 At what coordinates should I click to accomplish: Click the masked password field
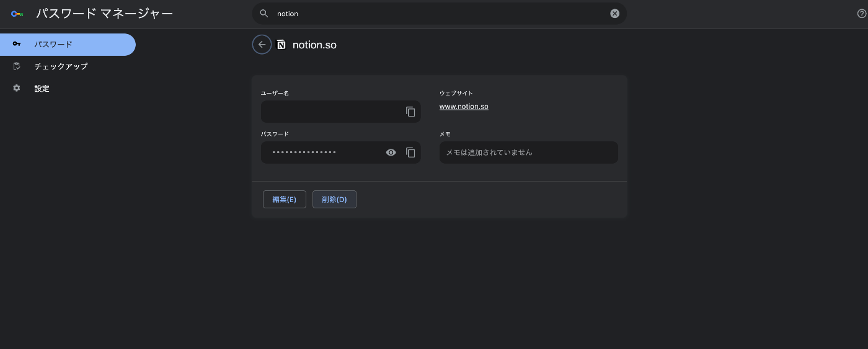pos(341,152)
